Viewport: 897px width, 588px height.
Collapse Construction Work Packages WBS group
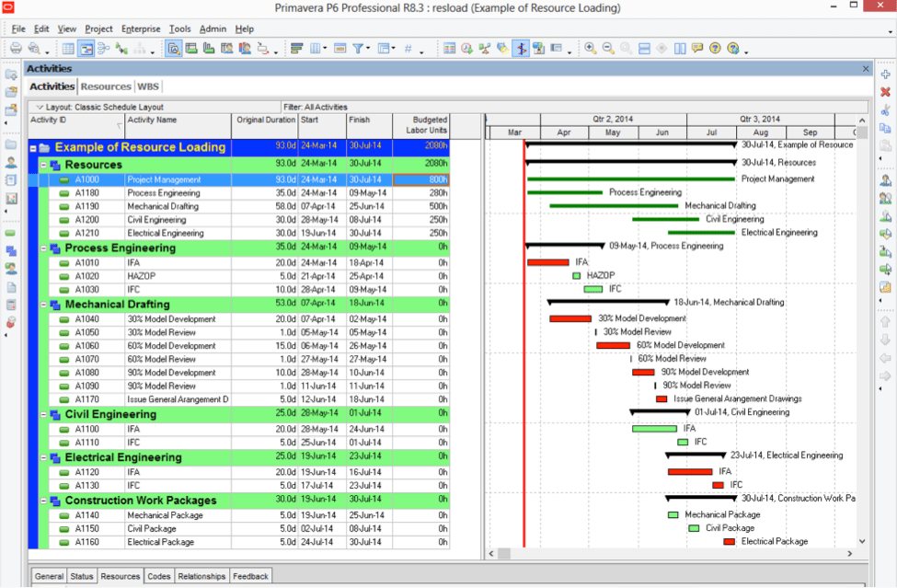click(x=43, y=501)
